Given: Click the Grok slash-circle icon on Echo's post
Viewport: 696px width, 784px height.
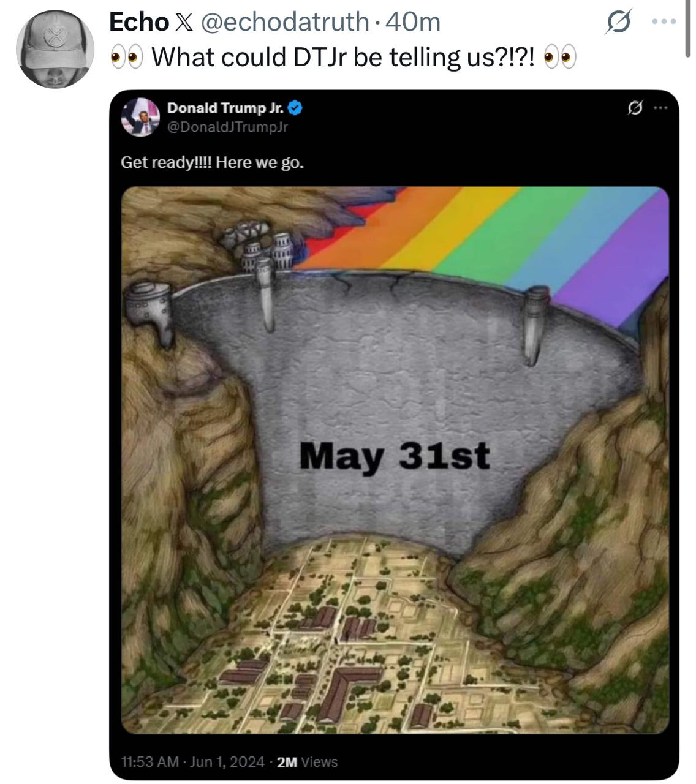Looking at the screenshot, I should (x=618, y=22).
